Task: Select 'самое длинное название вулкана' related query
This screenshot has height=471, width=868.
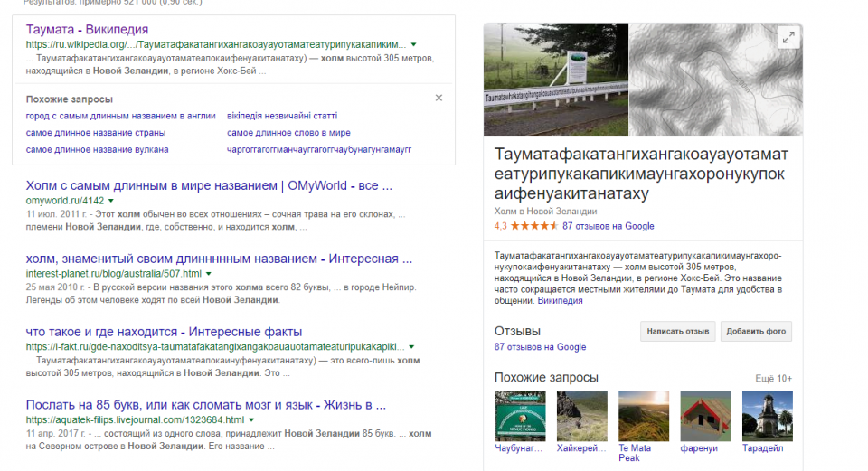Action: click(x=98, y=149)
